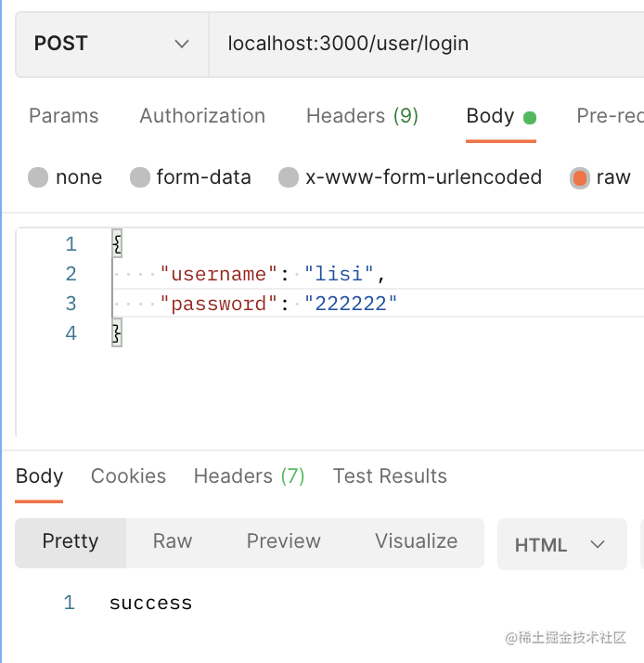Viewport: 644px width, 663px height.
Task: Select the none body type radio
Action: point(38,177)
